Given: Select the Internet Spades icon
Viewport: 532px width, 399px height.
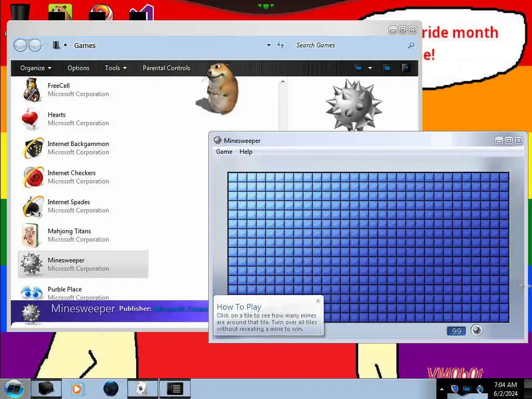Looking at the screenshot, I should 33,206.
